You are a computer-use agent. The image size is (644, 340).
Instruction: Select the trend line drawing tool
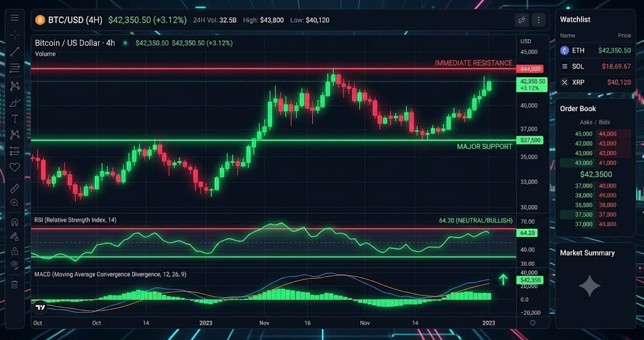15,52
